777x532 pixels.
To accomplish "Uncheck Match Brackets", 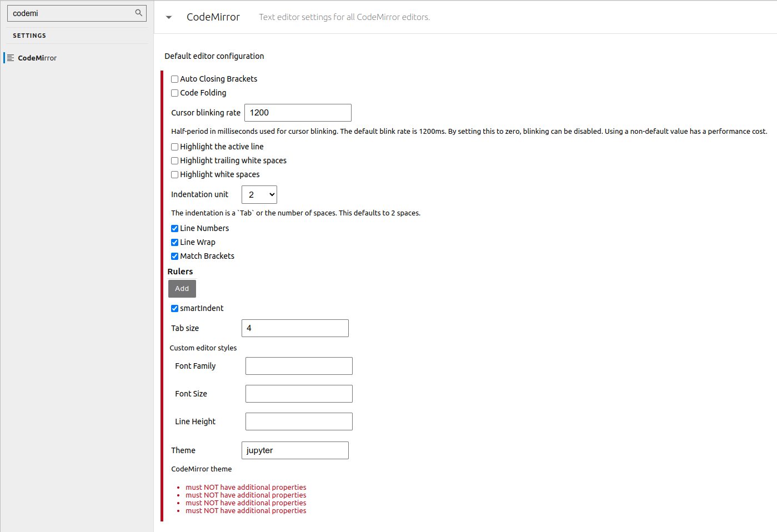I will 174,256.
